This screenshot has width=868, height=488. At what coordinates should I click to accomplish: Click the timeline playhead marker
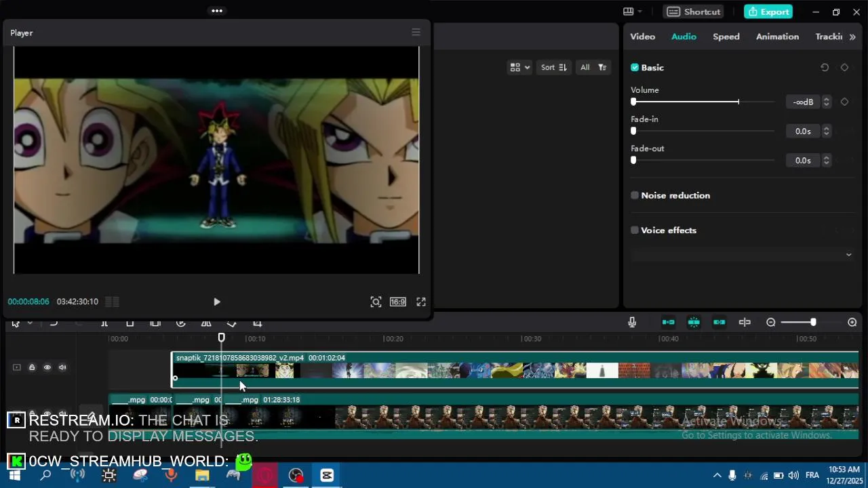point(221,338)
